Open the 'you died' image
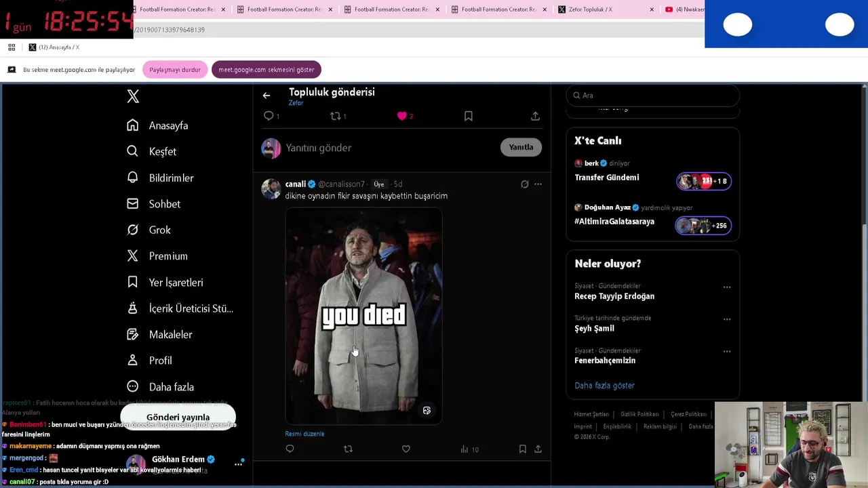The image size is (868, 488). 363,316
